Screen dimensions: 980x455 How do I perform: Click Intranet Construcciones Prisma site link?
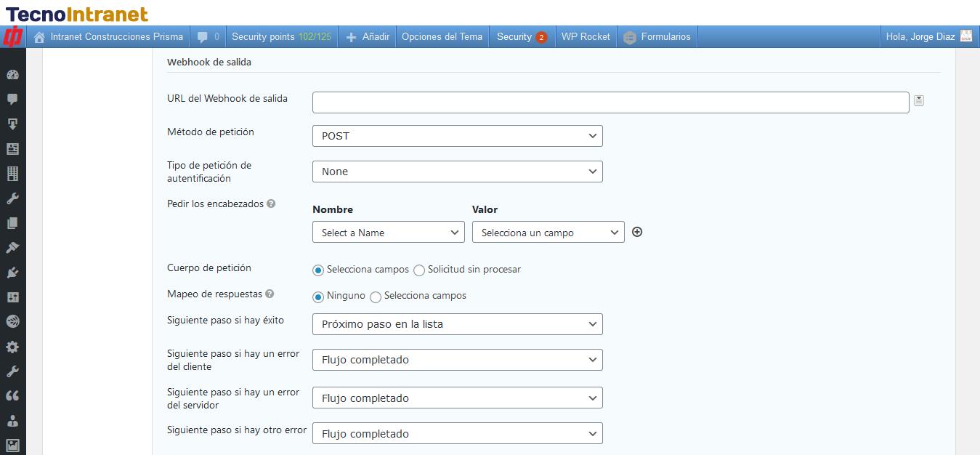[x=108, y=36]
